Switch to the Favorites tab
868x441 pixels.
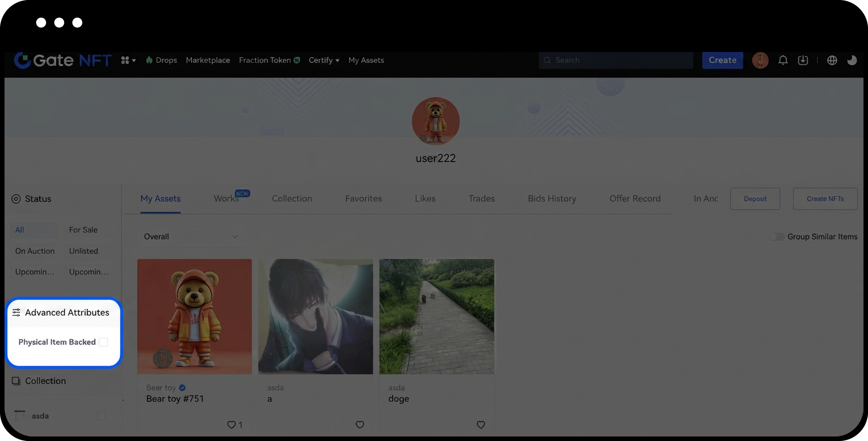click(363, 199)
